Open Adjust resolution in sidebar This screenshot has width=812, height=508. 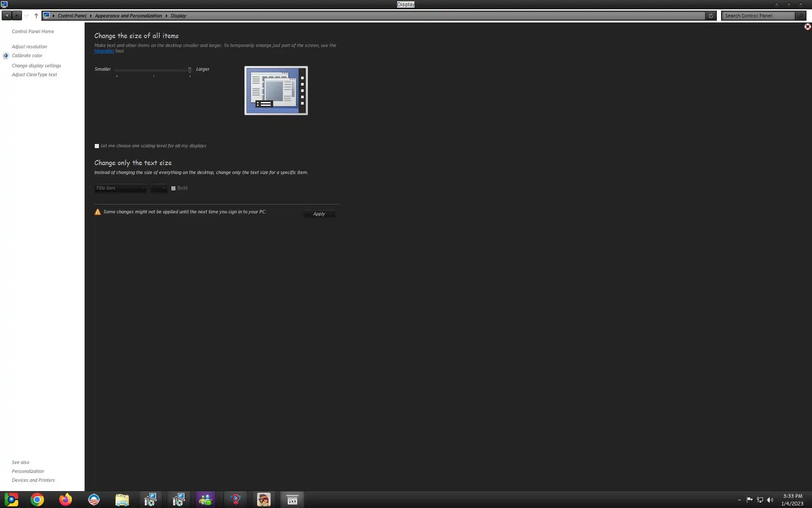click(29, 47)
